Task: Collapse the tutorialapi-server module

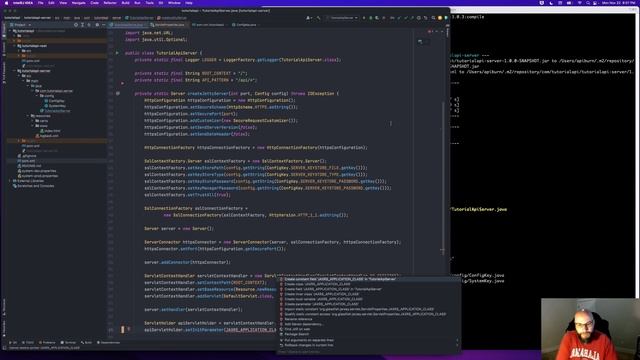Action: tap(15, 71)
